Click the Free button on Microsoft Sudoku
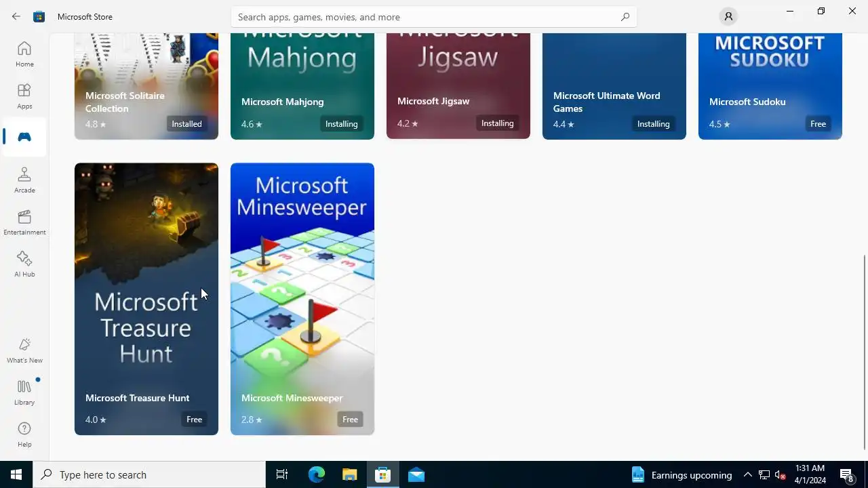Image resolution: width=868 pixels, height=488 pixels. tap(818, 124)
